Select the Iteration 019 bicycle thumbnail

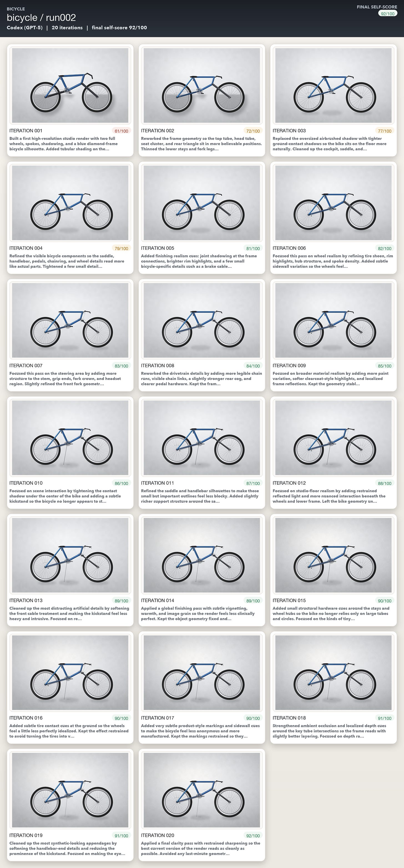[70, 790]
